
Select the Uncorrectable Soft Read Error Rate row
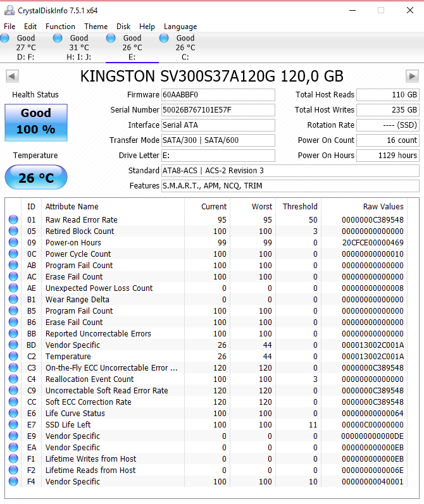pos(206,391)
